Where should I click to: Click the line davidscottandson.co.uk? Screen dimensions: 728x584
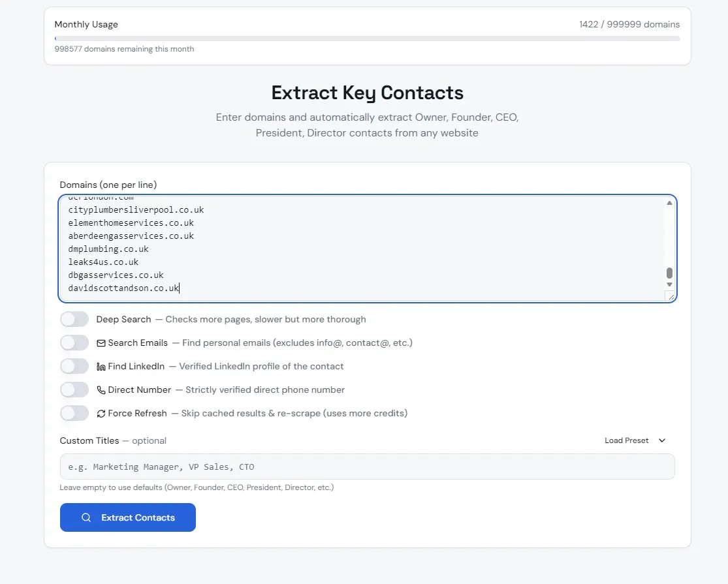pyautogui.click(x=123, y=288)
